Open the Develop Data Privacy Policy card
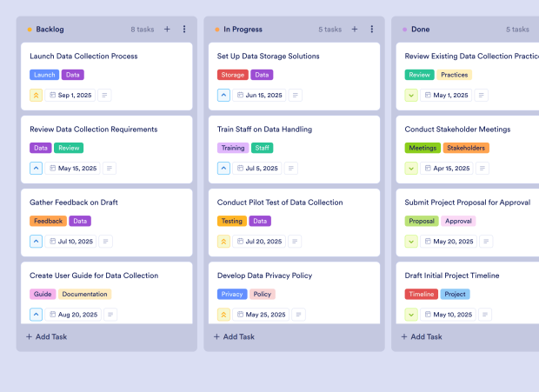The image size is (539, 392). 264,276
